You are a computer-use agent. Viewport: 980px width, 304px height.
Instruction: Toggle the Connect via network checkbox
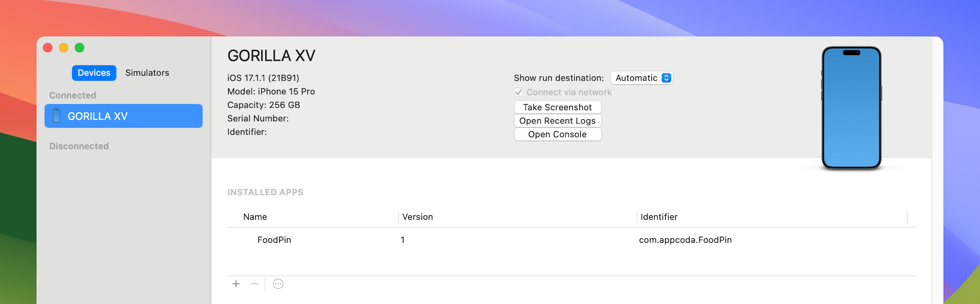(x=519, y=92)
